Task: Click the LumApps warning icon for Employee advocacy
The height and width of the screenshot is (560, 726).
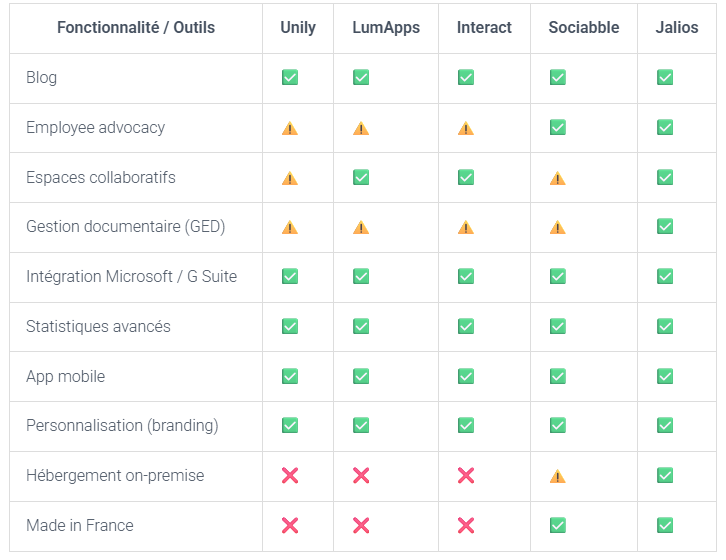Action: coord(361,128)
